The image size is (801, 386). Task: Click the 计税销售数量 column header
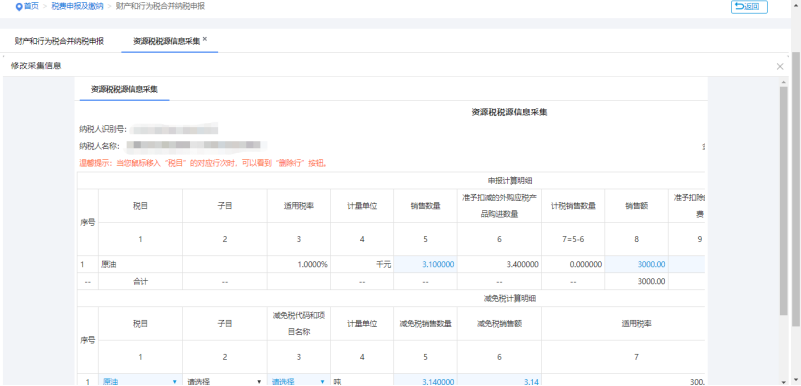tap(573, 206)
